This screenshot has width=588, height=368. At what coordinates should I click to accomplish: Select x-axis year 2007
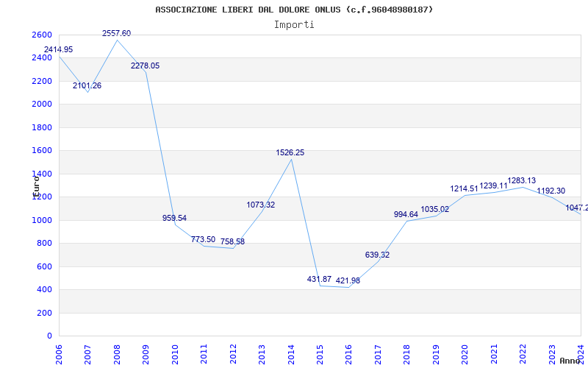pyautogui.click(x=87, y=355)
